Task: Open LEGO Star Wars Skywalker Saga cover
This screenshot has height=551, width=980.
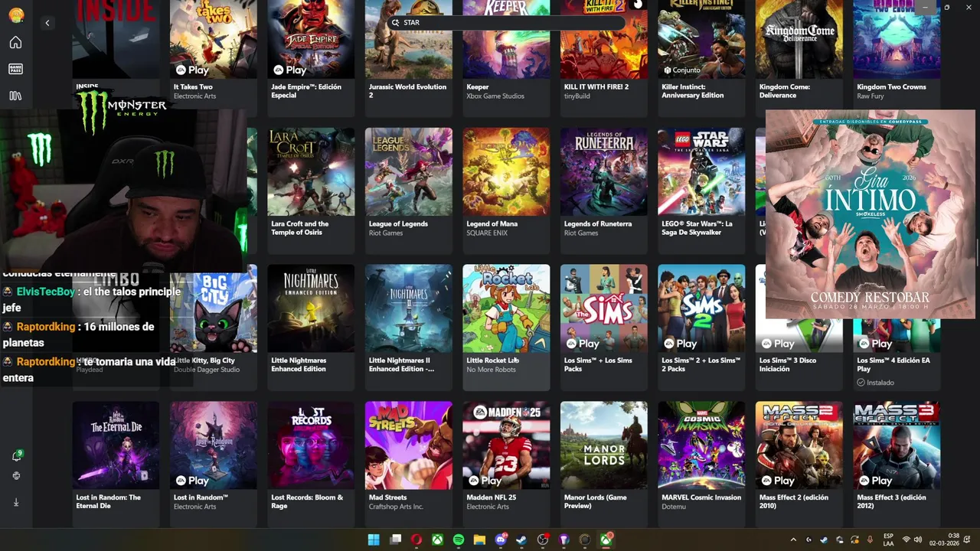Action: [701, 171]
